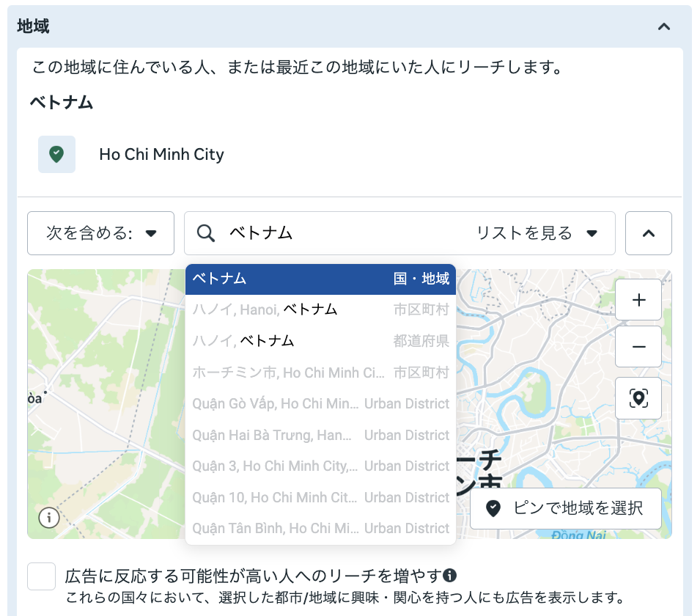Select ベトナム 国・地域 from the suggestions
This screenshot has height=616, width=700.
320,279
